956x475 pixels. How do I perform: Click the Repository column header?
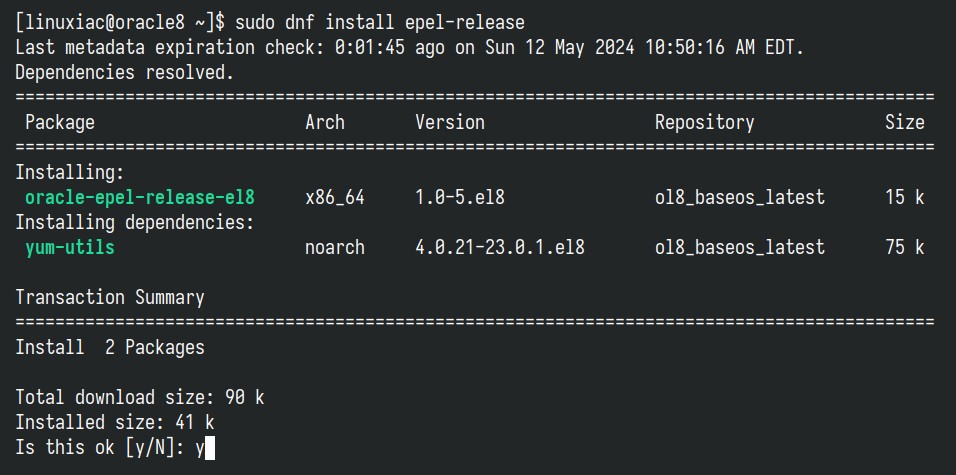(x=704, y=123)
